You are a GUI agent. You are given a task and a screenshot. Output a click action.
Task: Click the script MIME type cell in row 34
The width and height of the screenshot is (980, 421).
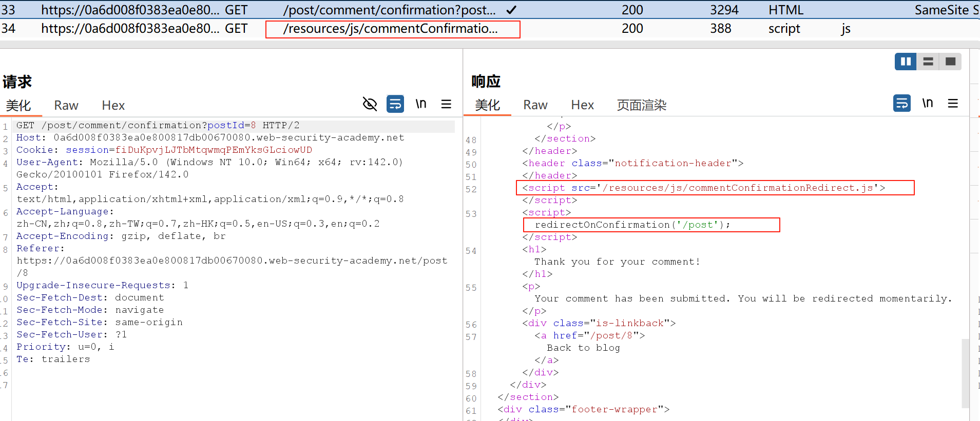tap(784, 29)
